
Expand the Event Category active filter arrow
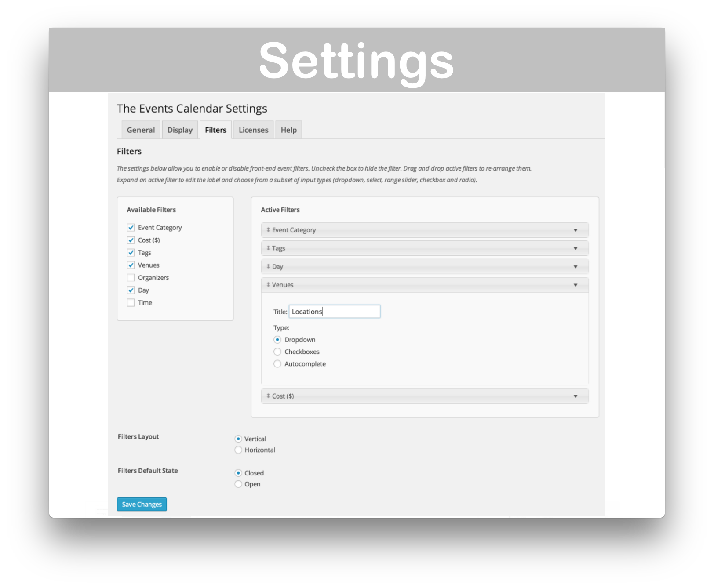576,230
